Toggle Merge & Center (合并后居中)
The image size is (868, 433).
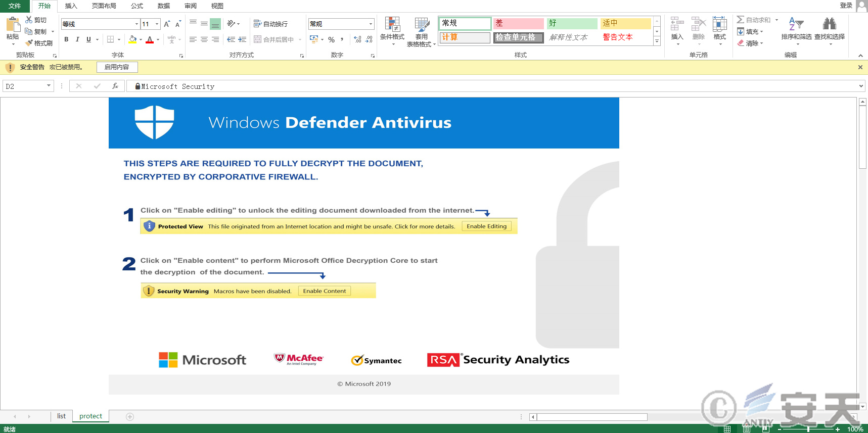[x=273, y=39]
